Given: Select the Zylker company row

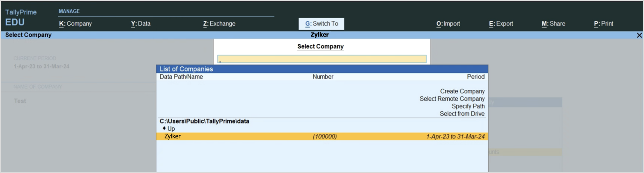Looking at the screenshot, I should (322, 136).
